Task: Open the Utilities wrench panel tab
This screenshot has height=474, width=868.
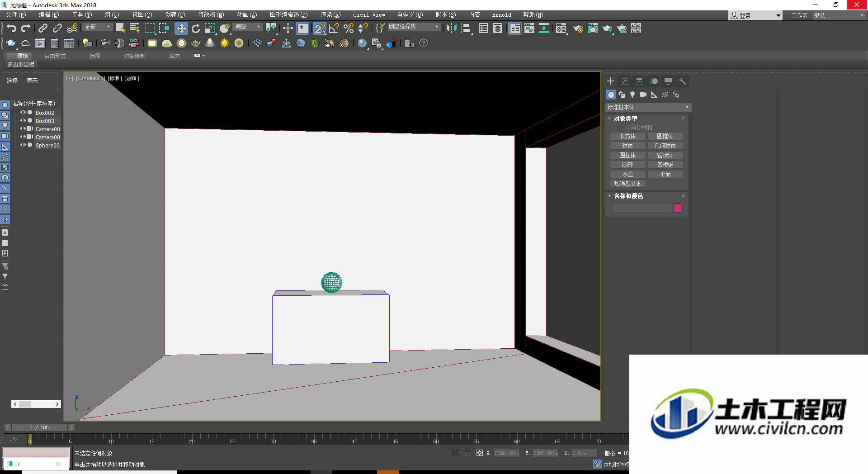Action: point(683,81)
